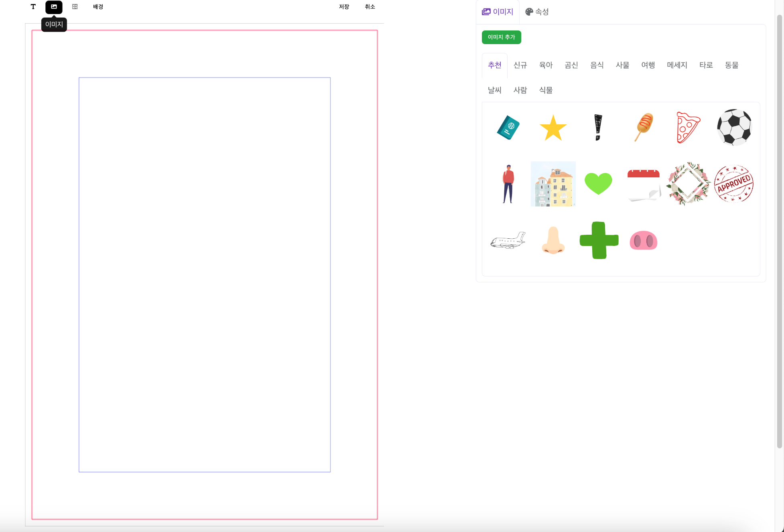Pick the pizza slice outline clipart
The image size is (784, 532).
688,128
